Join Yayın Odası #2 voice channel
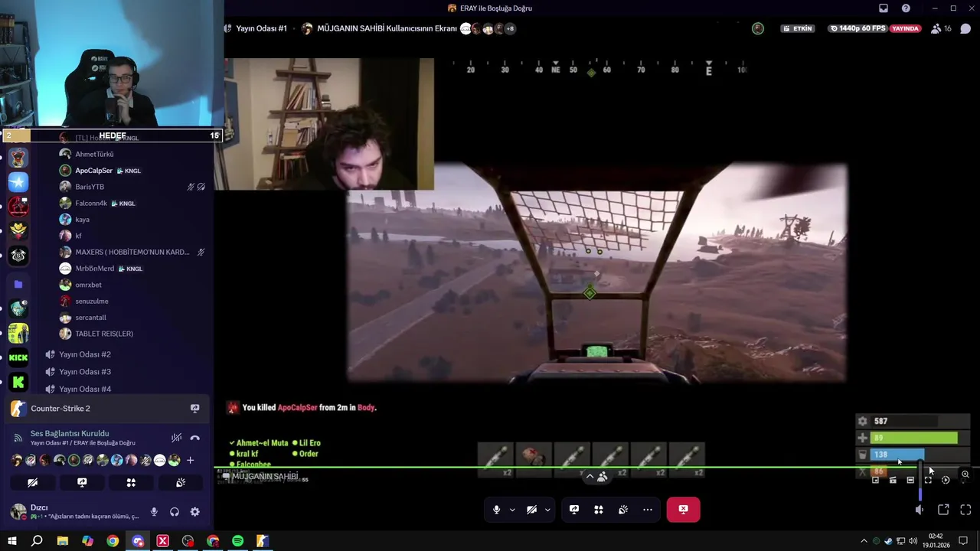The width and height of the screenshot is (980, 551). coord(85,354)
